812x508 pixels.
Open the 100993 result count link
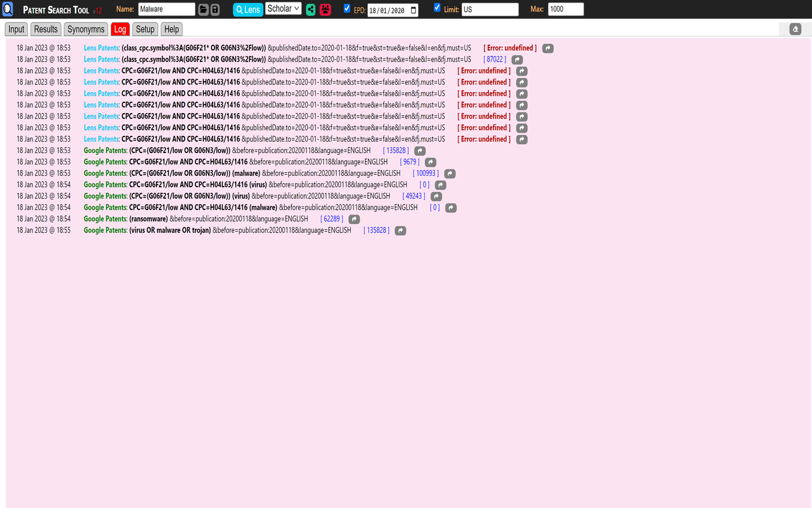(426, 173)
